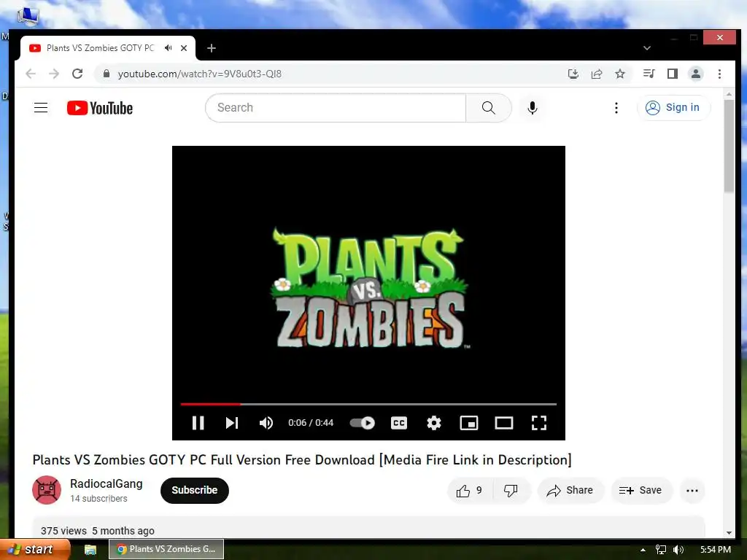Share this page from address bar
The width and height of the screenshot is (747, 560).
[597, 74]
